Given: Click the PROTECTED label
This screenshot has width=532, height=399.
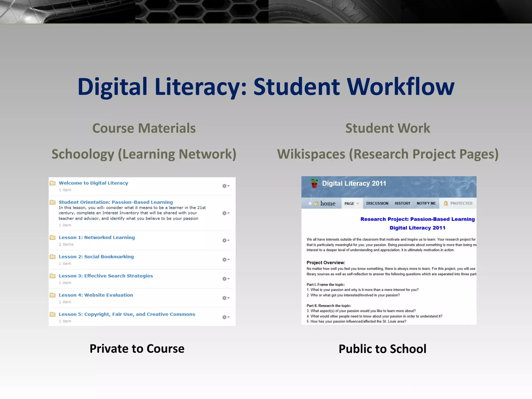Looking at the screenshot, I should tap(461, 203).
